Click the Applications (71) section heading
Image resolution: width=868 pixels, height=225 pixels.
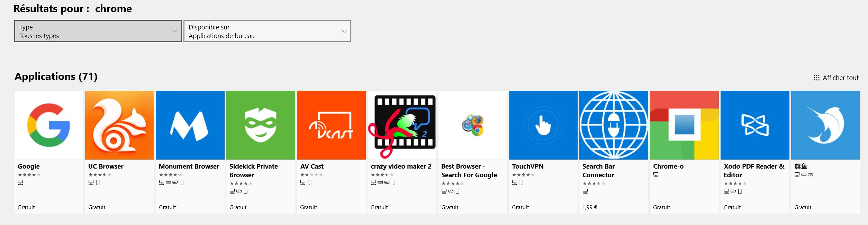click(x=56, y=76)
